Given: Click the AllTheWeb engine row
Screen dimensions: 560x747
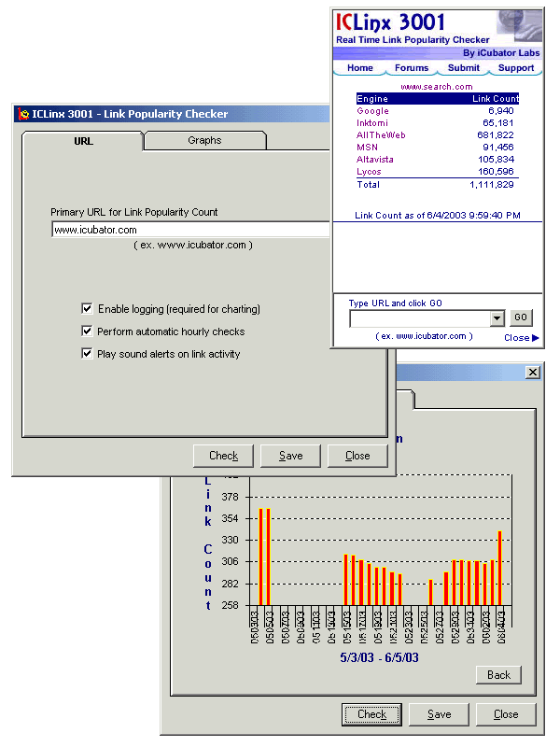Looking at the screenshot, I should click(437, 135).
